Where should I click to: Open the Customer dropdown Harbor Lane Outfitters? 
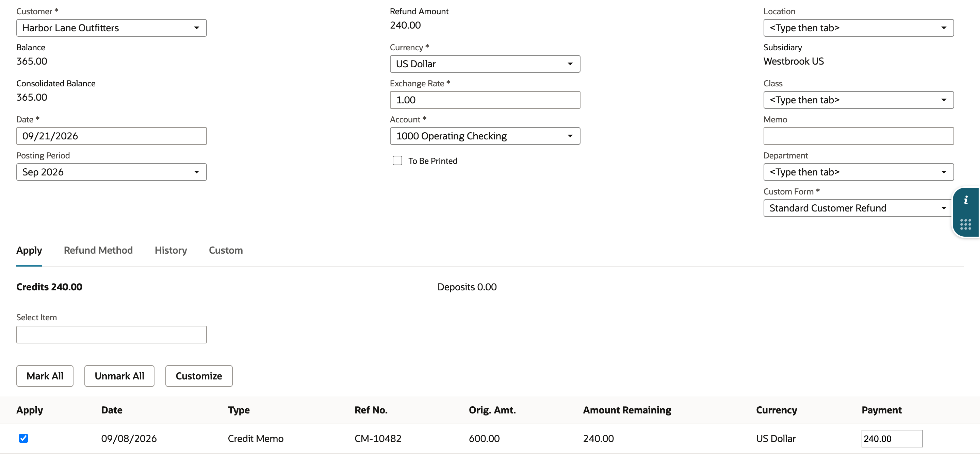pyautogui.click(x=112, y=28)
